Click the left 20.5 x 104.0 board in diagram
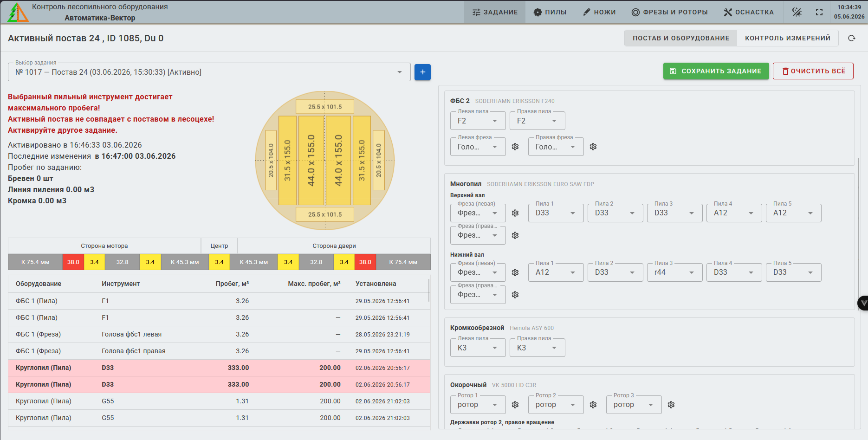Image resolution: width=868 pixels, height=440 pixels. click(271, 161)
